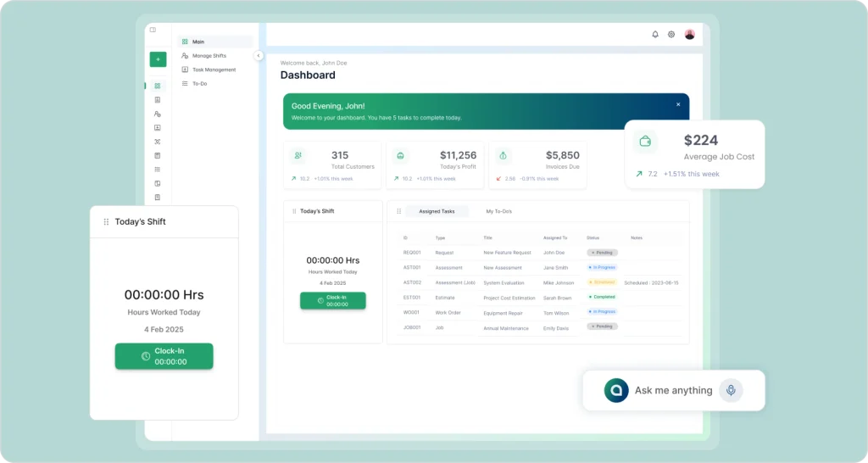Select the AST001 task ID
Viewport: 868px width, 463px height.
(x=412, y=267)
